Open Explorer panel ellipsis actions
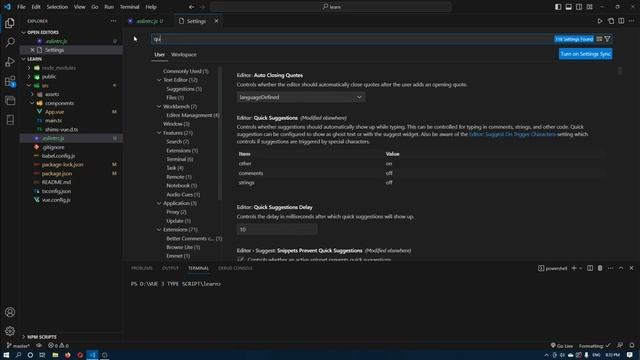The width and height of the screenshot is (640, 360). pyautogui.click(x=113, y=21)
